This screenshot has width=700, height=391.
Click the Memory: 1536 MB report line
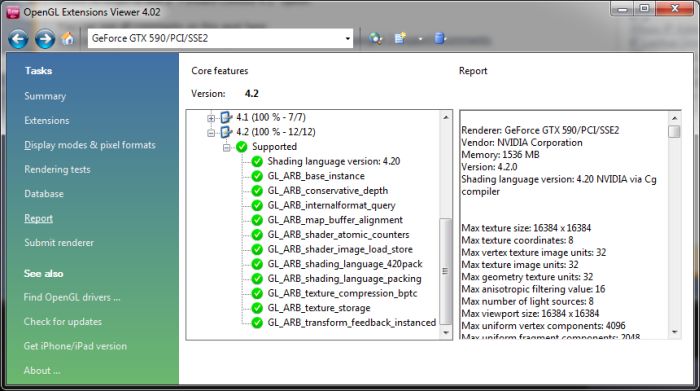(500, 155)
